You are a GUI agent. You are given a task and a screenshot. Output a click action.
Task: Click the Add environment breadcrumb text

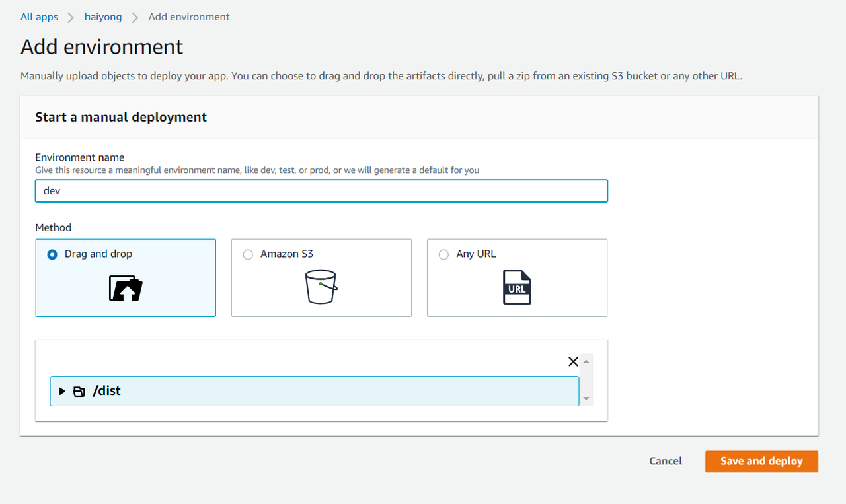point(189,17)
